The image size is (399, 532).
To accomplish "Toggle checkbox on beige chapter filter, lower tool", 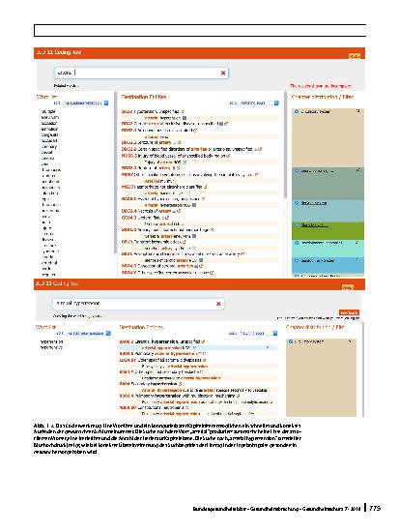I will click(291, 341).
